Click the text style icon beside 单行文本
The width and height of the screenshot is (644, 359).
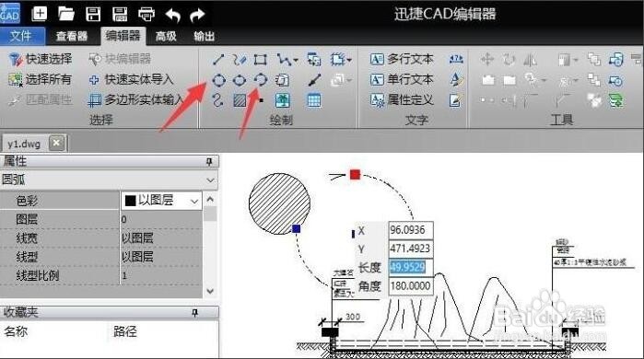[456, 79]
